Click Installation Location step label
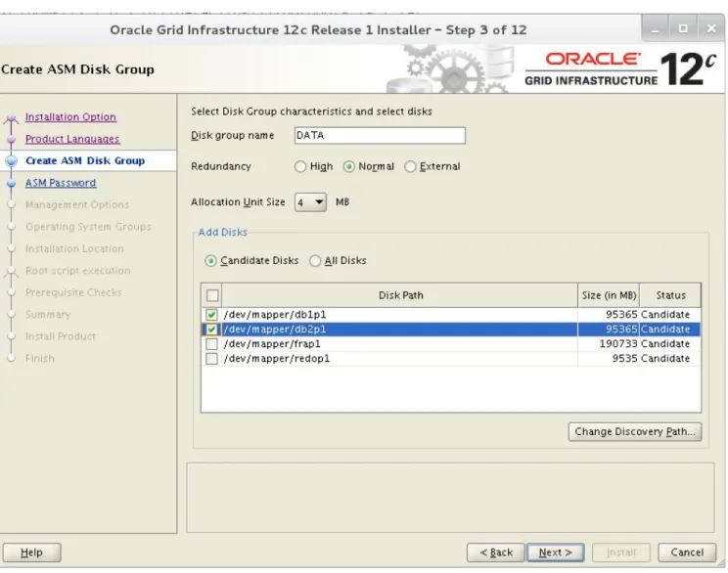Screen dimensions: 728x573 coord(74,248)
